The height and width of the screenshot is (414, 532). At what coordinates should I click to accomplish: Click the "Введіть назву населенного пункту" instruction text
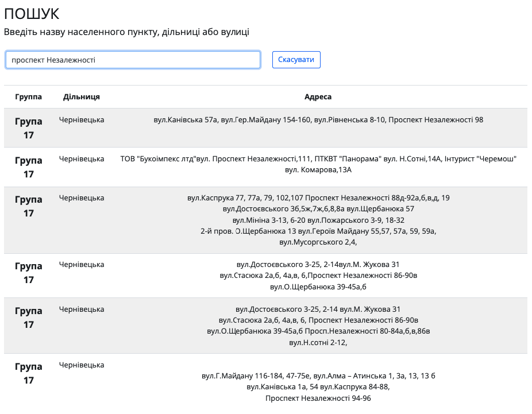click(126, 32)
